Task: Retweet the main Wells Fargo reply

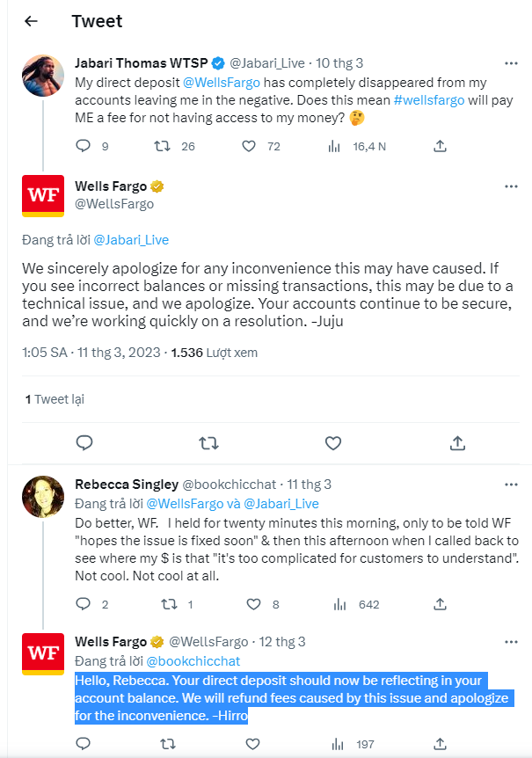Action: click(x=208, y=442)
